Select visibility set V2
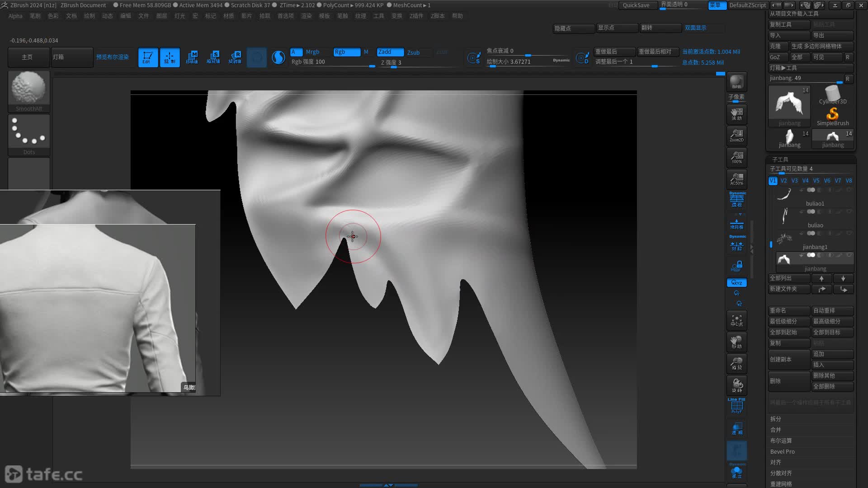Screen dimensions: 868x488 click(x=783, y=181)
